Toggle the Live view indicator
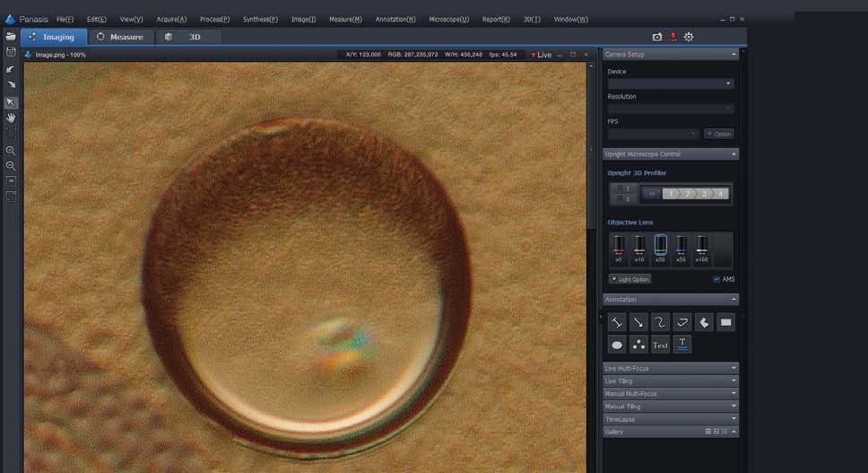Viewport: 868px width, 473px height. pos(542,55)
